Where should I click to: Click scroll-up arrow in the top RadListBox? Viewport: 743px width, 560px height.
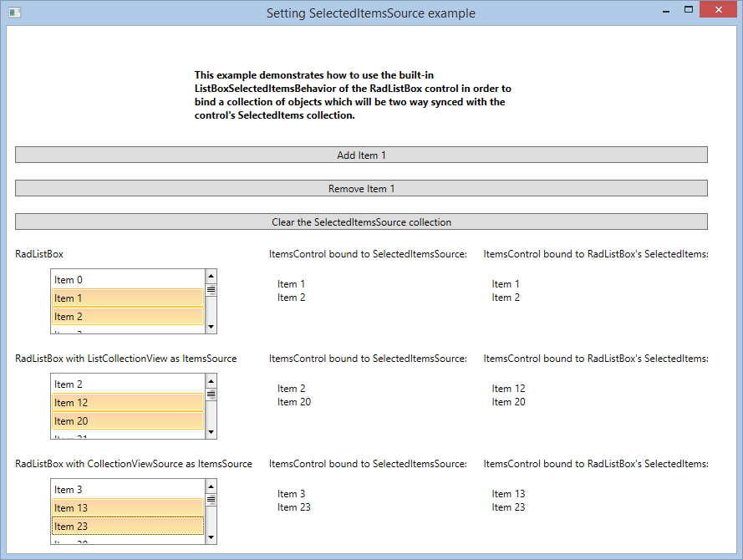(x=211, y=275)
